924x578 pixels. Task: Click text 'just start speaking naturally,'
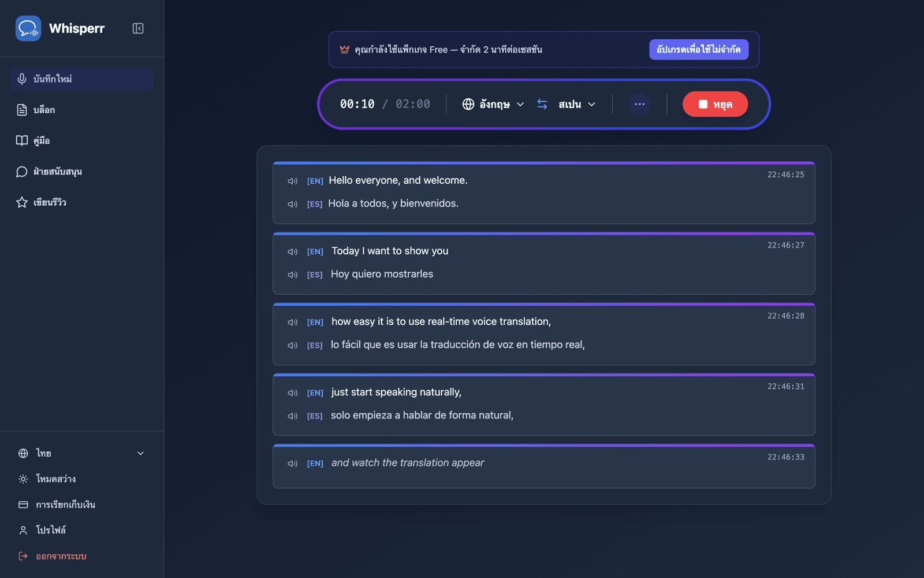396,392
